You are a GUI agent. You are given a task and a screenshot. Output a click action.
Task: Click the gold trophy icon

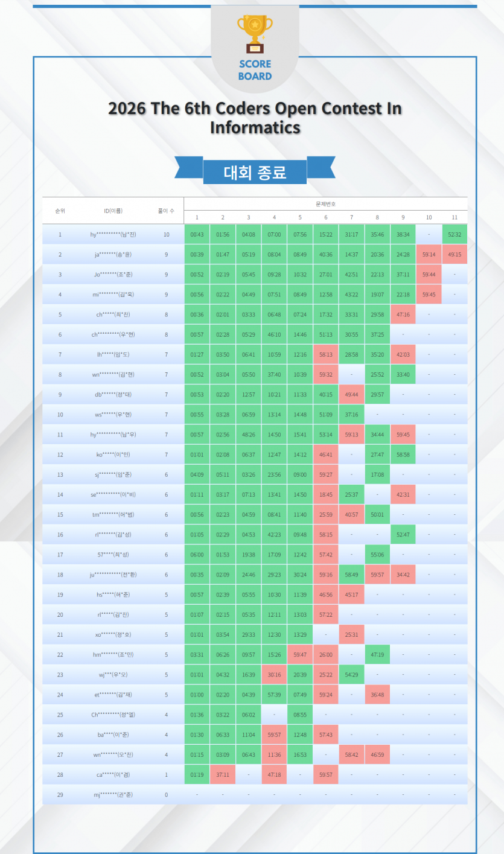pyautogui.click(x=255, y=34)
